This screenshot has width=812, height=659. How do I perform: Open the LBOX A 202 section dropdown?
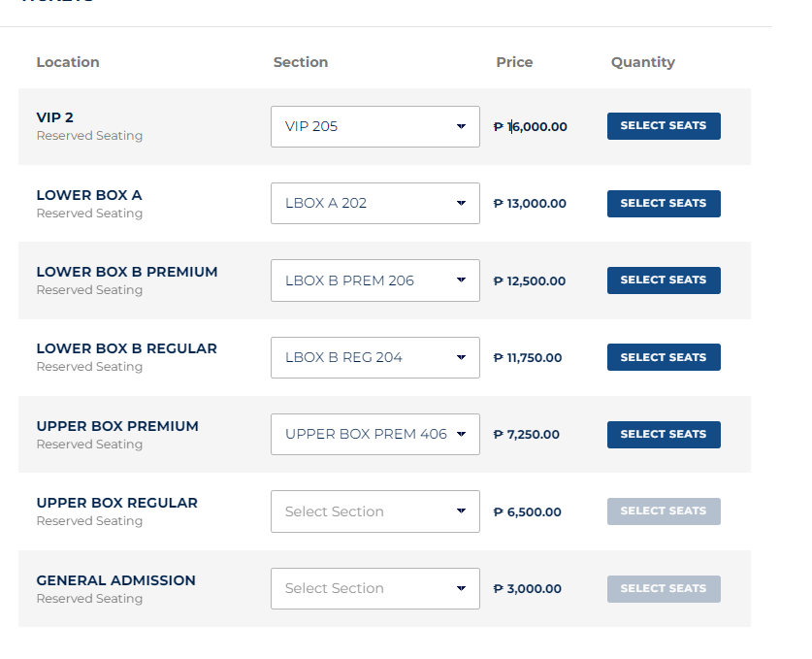(374, 203)
